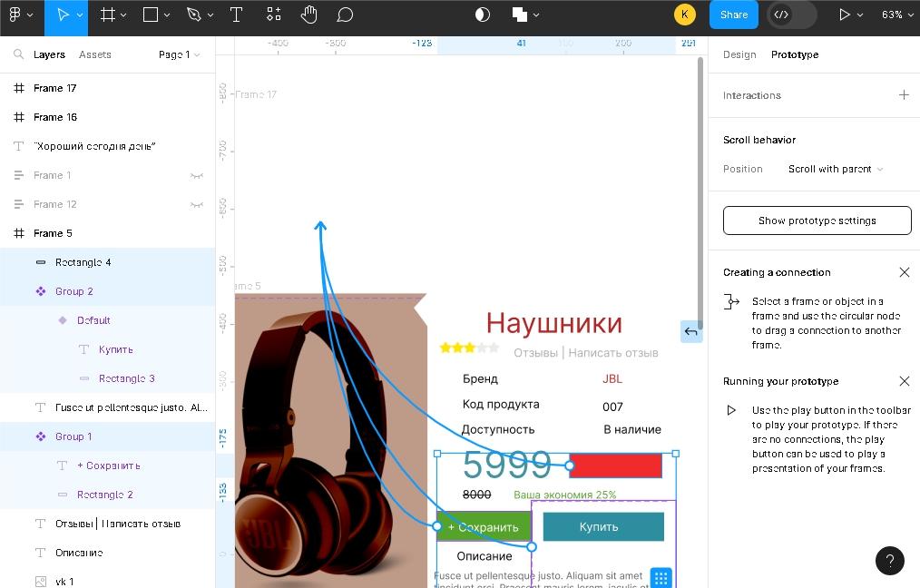Switch to the Design tab

pos(739,54)
